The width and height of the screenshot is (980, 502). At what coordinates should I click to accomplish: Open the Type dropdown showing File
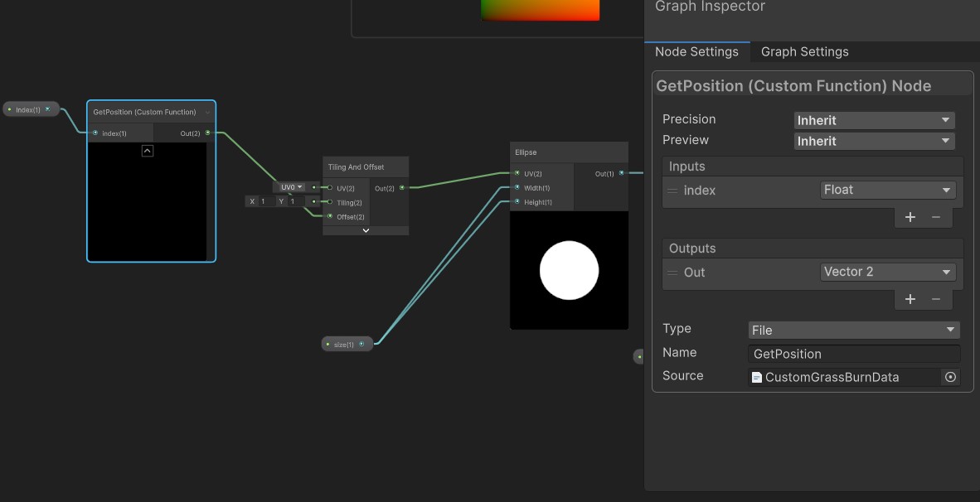coord(853,329)
